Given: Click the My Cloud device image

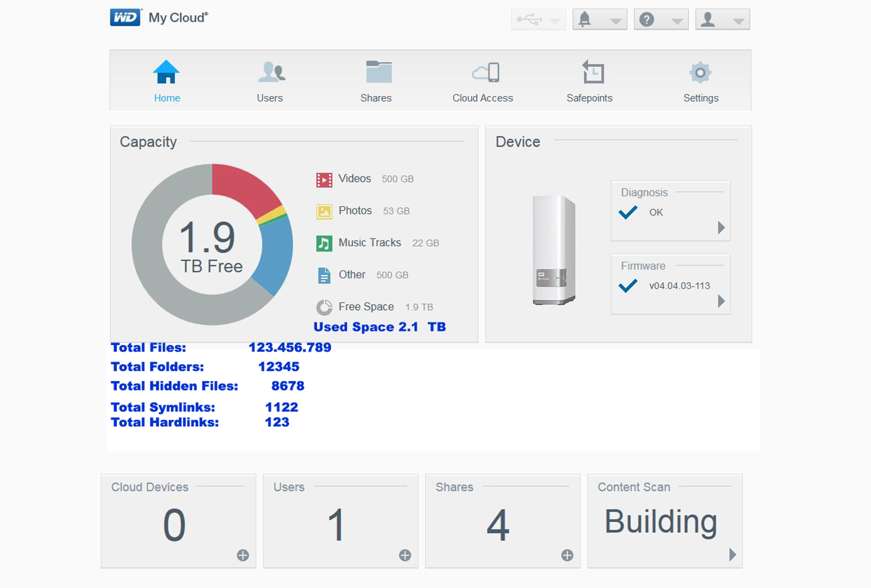Looking at the screenshot, I should [x=554, y=249].
